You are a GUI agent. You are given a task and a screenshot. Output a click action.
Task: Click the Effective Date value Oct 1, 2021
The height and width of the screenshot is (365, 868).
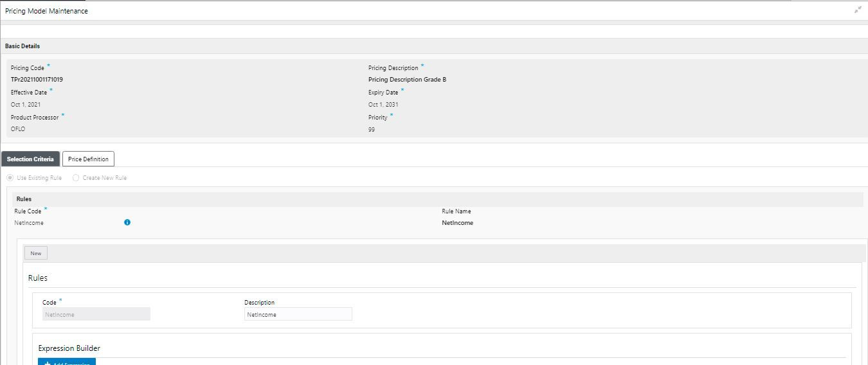26,104
